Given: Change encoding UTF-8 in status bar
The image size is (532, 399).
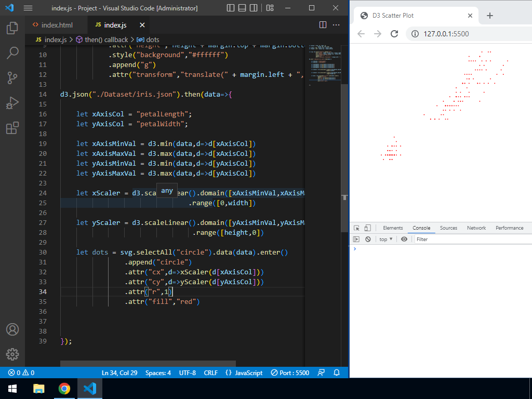Looking at the screenshot, I should (187, 373).
